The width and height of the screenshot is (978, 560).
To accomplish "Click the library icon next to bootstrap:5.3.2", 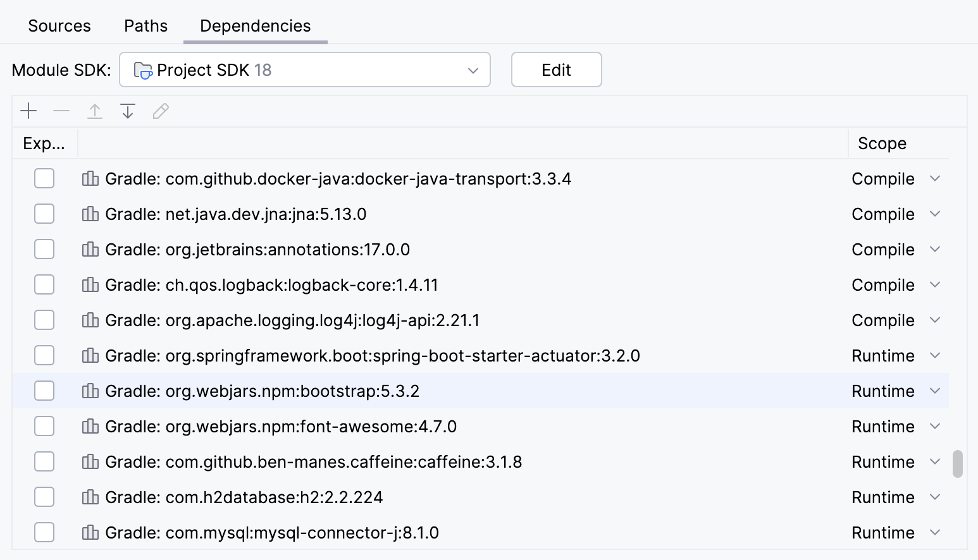I will tap(89, 391).
